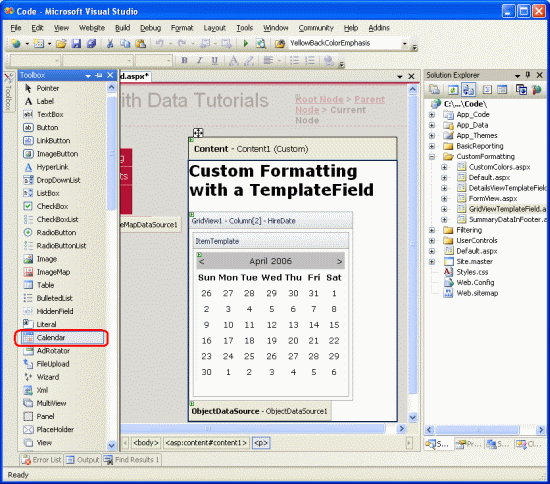The height and width of the screenshot is (484, 550).
Task: Expand the App_Code folder node
Action: click(432, 115)
